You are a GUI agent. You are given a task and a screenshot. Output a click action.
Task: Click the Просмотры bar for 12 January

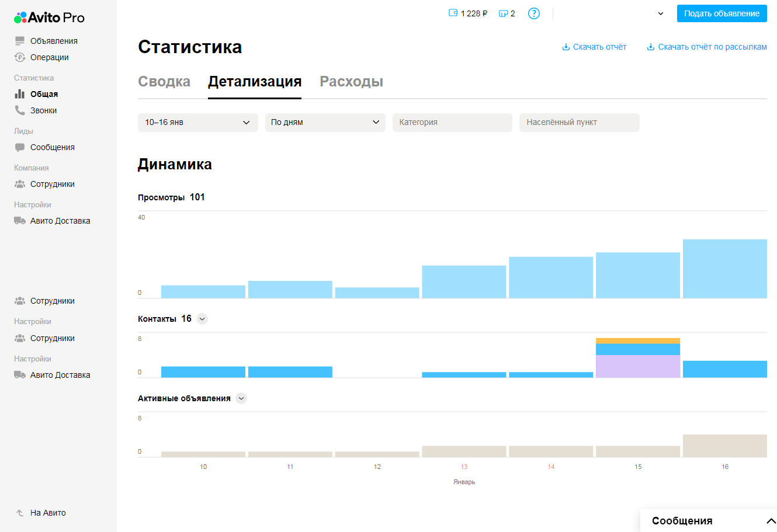[x=377, y=293]
